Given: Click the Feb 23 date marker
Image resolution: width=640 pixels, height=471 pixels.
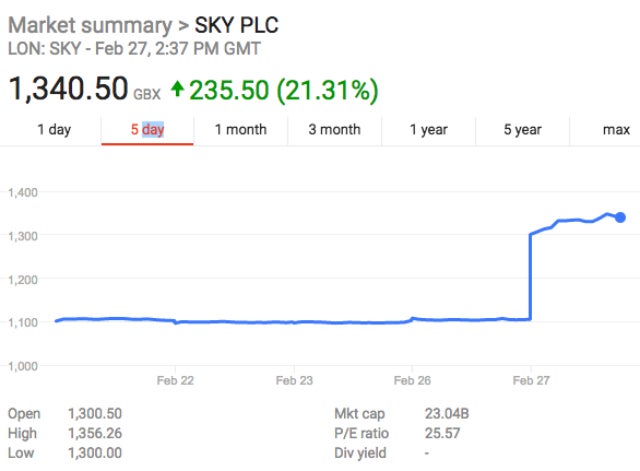Looking at the screenshot, I should point(294,381).
